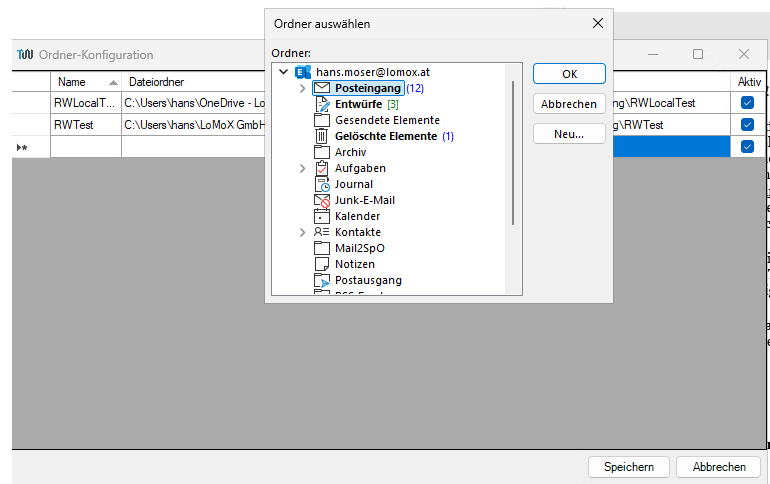
Task: Click the Aktiv column header
Action: 749,81
